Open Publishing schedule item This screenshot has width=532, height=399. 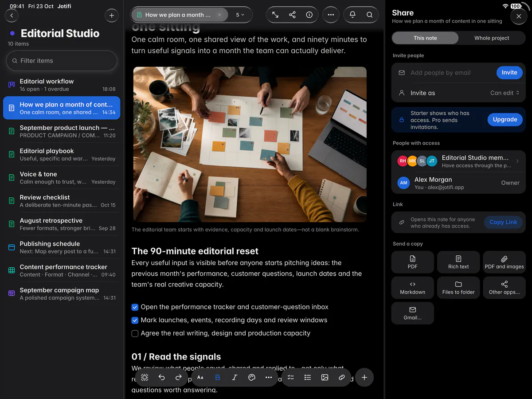point(62,247)
